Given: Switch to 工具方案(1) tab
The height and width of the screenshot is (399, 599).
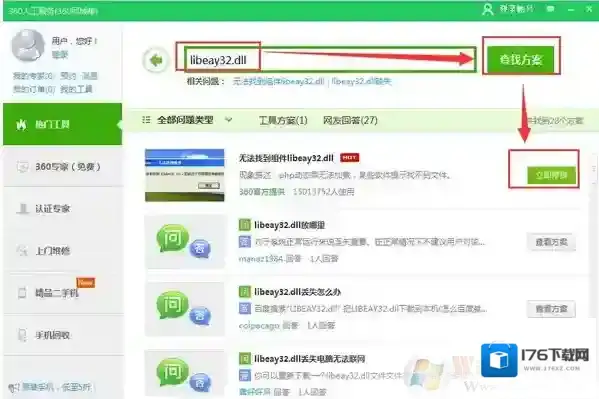Looking at the screenshot, I should click(x=283, y=120).
